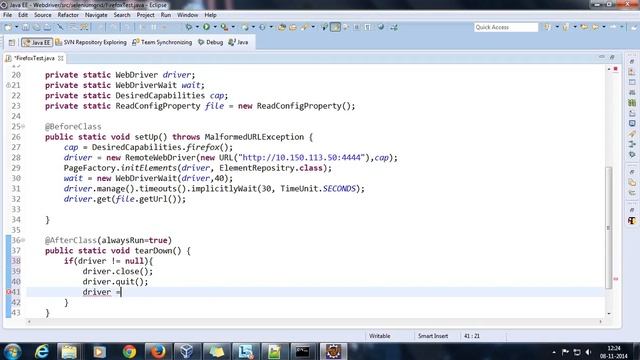640x360 pixels.
Task: Open the Debug configurations dropdown arrow
Action: coord(197,27)
